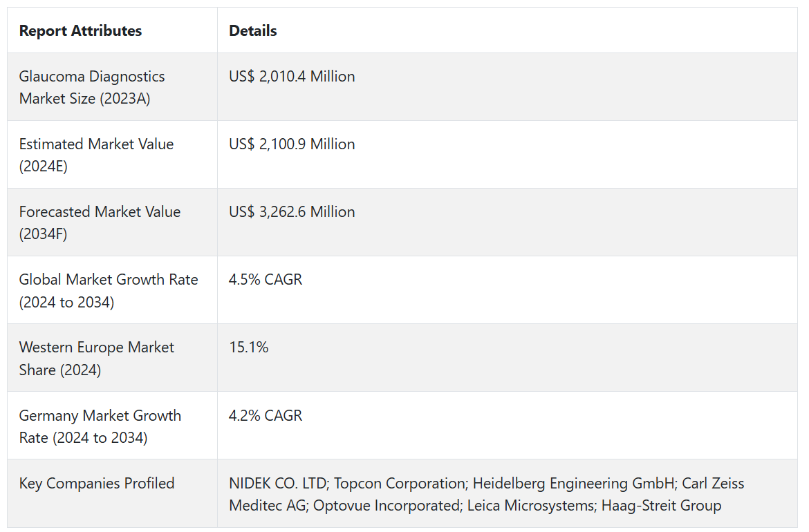Select the Germany Market Growth Rate label
Viewport: 809px width, 532px height.
100,426
